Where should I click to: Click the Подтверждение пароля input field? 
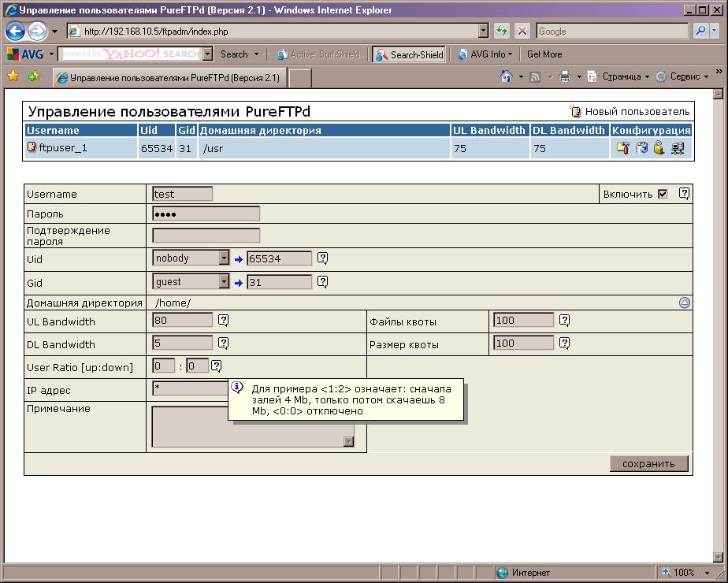coord(206,236)
